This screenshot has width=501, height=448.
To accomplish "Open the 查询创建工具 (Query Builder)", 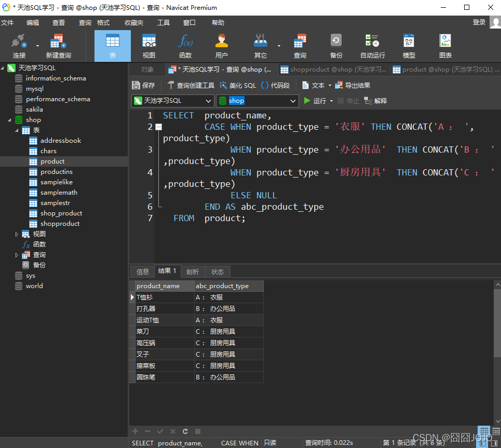I will point(191,85).
